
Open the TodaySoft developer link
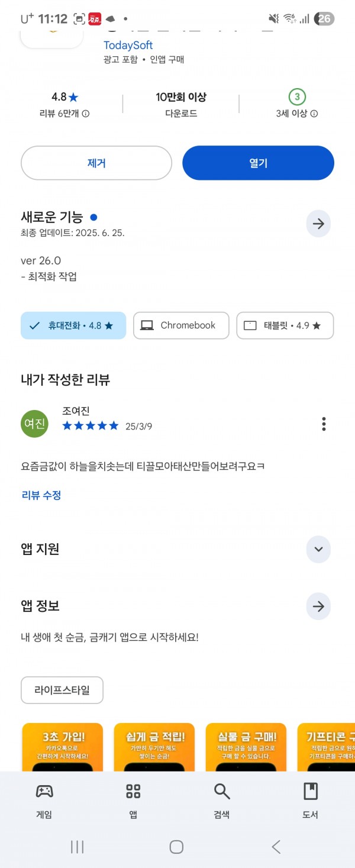(x=128, y=45)
